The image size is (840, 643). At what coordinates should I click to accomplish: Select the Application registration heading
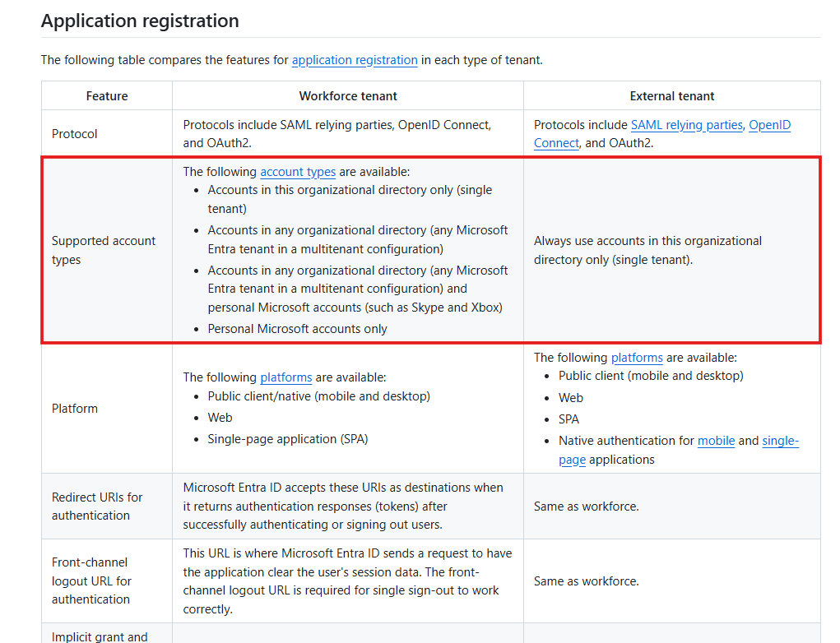click(140, 21)
